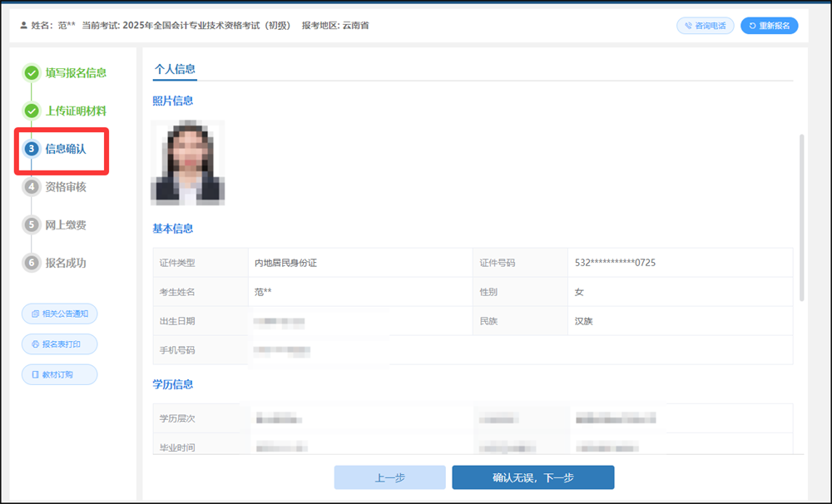Open 教材订购 button
The height and width of the screenshot is (504, 832).
[59, 374]
